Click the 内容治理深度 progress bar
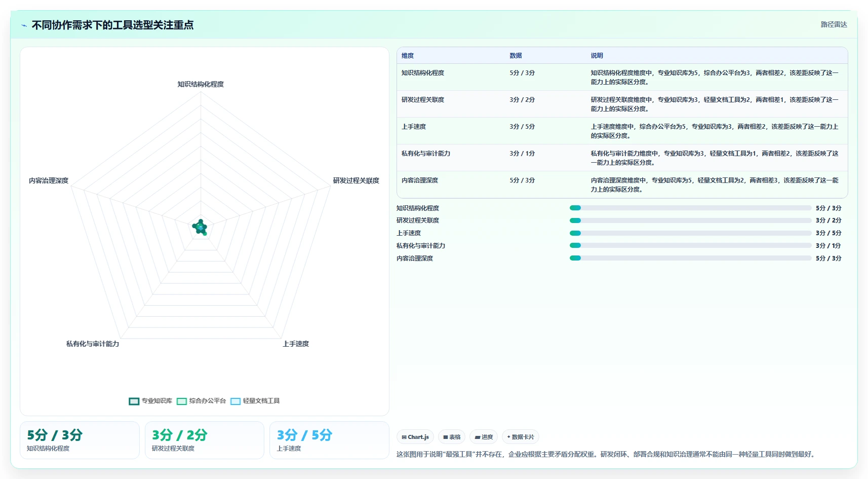Screen dimensions: 868x479 [x=690, y=258]
